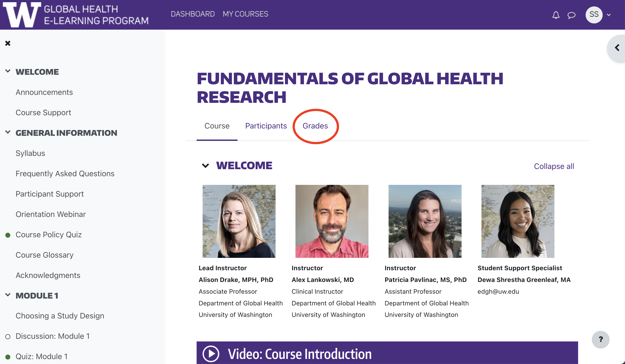The width and height of the screenshot is (625, 364).
Task: Close the course index sidebar
Action: click(8, 43)
